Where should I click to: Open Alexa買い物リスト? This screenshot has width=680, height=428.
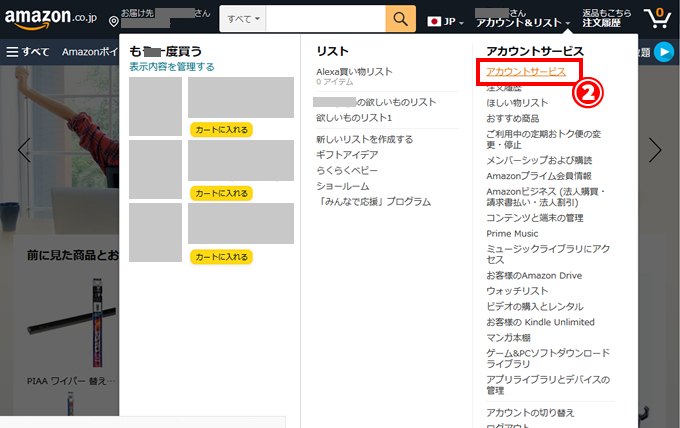(x=354, y=72)
